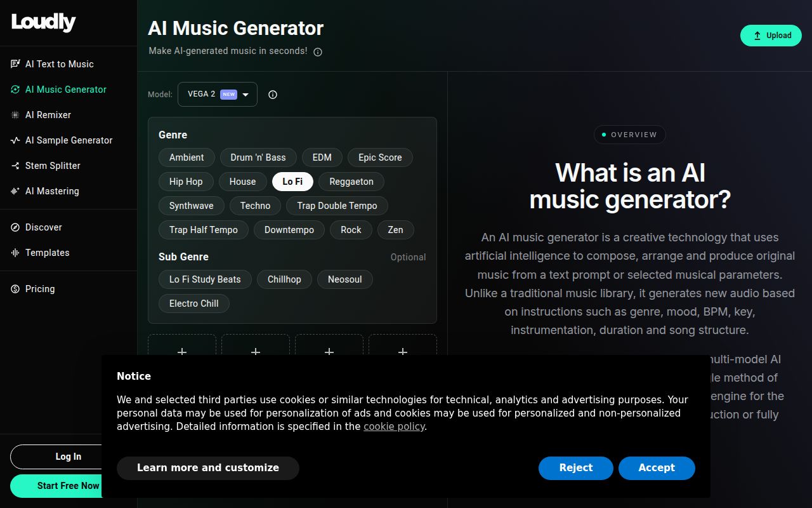Choose the Trap Half Tempo genre

204,230
